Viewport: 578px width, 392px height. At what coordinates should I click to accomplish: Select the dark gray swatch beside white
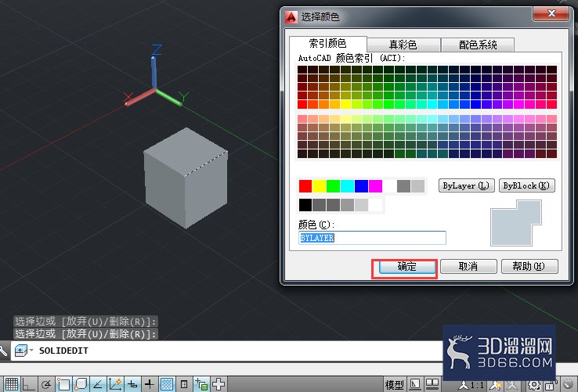coord(403,186)
